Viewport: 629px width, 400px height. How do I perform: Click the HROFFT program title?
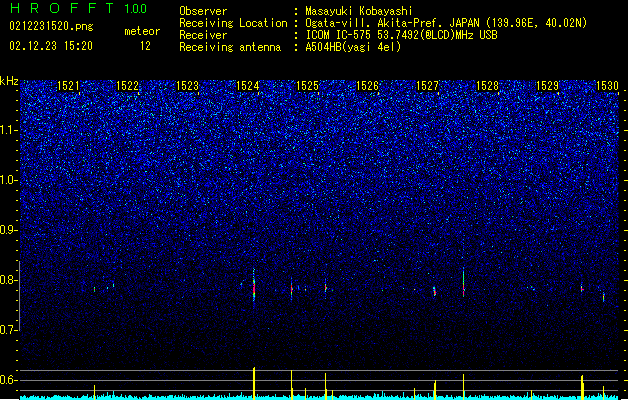pyautogui.click(x=63, y=8)
